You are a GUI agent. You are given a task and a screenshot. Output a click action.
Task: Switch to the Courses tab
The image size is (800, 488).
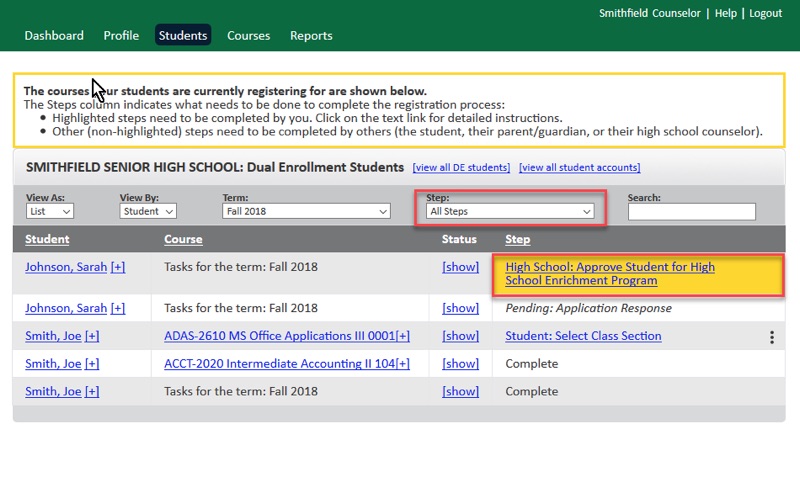tap(248, 36)
